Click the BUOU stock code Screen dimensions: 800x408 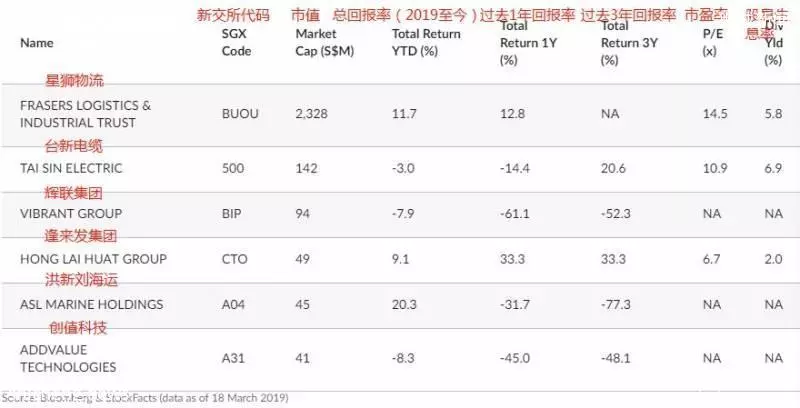coord(240,114)
